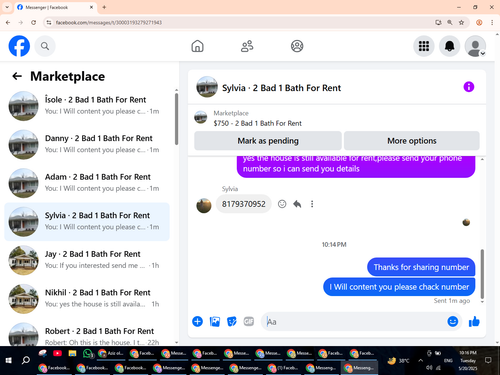Select the Sylvia conversation in list

pyautogui.click(x=87, y=221)
